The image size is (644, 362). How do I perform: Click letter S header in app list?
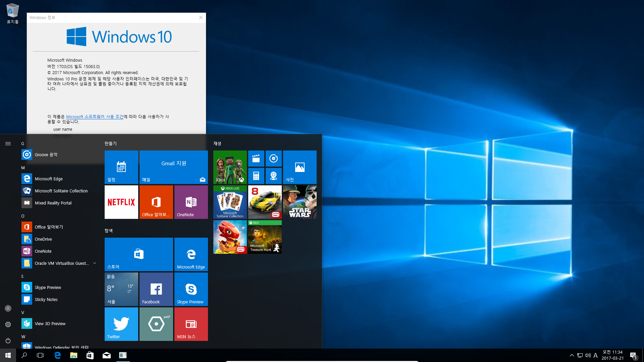pos(22,276)
